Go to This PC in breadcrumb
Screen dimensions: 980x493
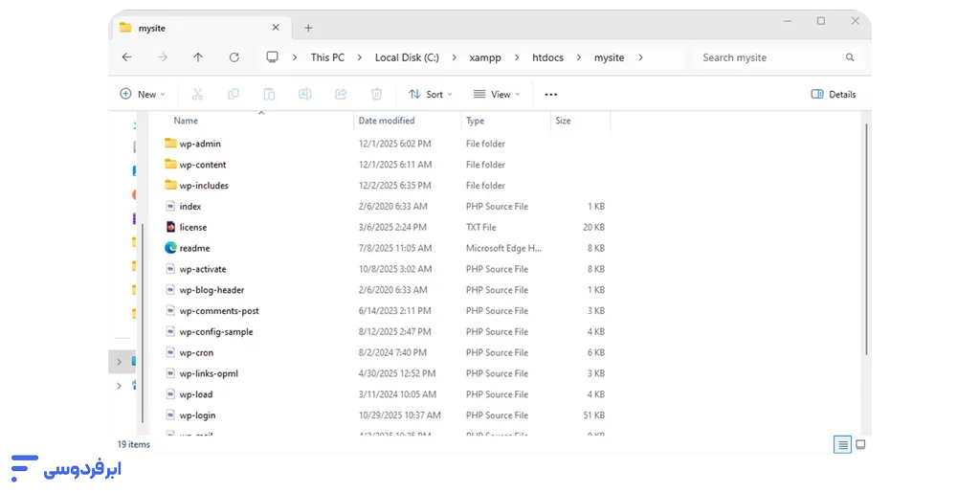(x=327, y=57)
